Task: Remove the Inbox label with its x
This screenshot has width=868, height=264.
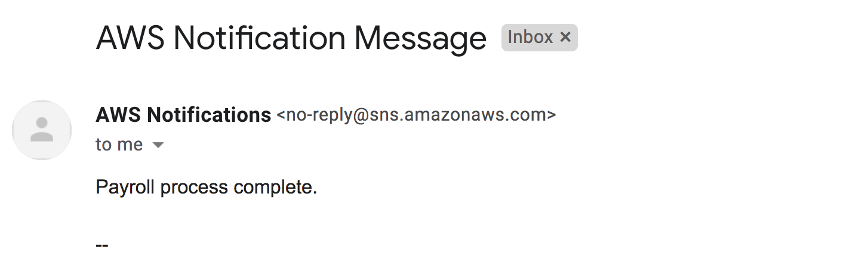Action: [x=565, y=38]
